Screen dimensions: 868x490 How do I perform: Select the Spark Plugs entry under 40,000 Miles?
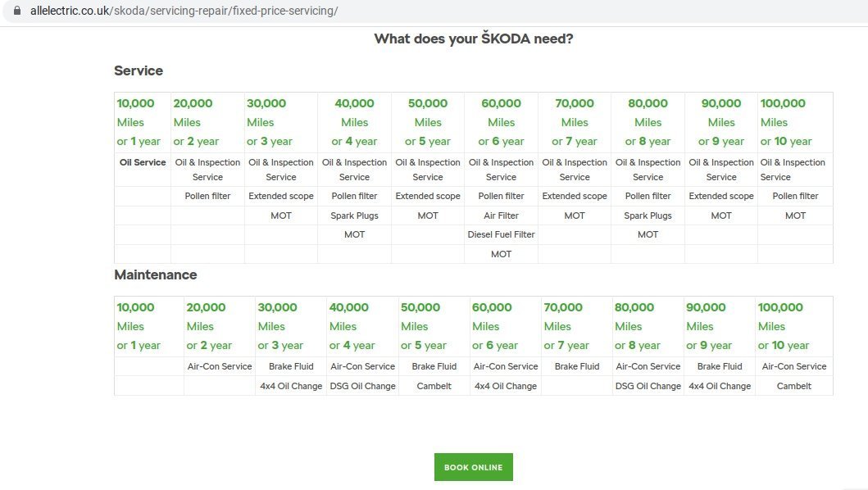pyautogui.click(x=354, y=215)
